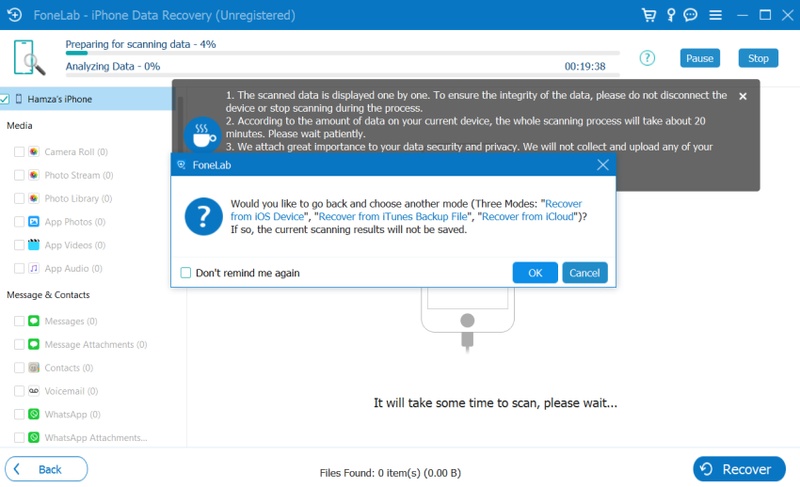800x487 pixels.
Task: Pause the scanning process
Action: point(699,58)
